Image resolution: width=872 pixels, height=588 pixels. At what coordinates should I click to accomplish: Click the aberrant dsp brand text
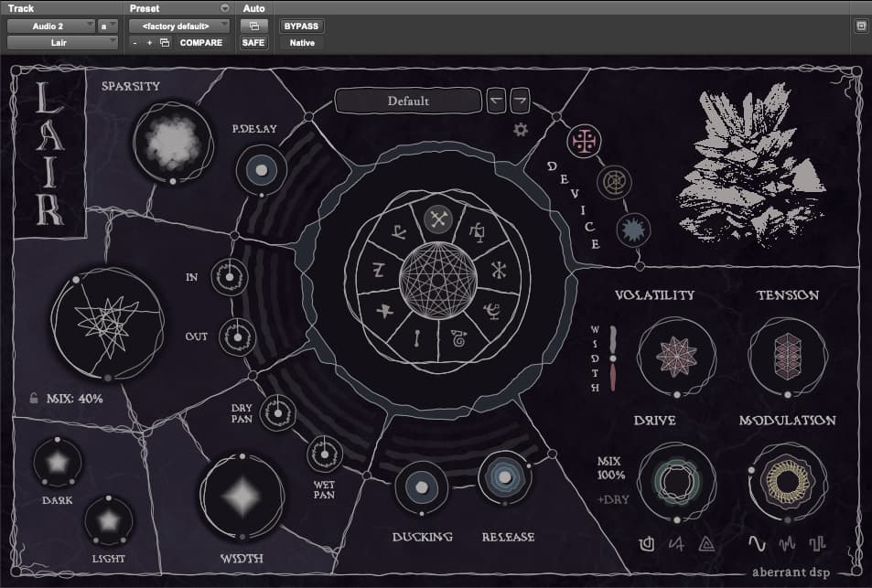click(x=791, y=572)
